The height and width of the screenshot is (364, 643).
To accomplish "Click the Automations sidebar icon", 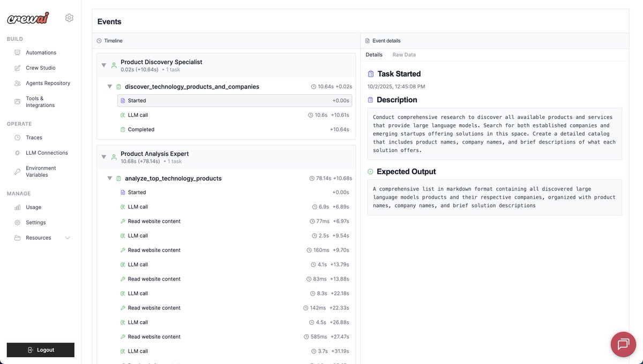I will coord(18,52).
